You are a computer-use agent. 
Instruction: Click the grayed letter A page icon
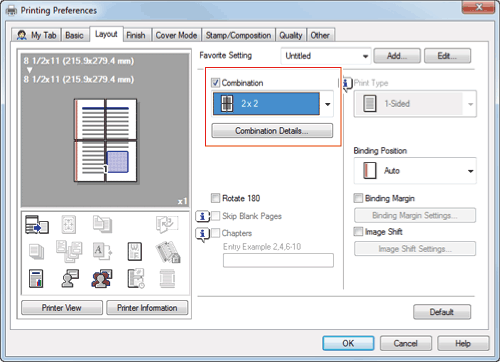point(102,251)
